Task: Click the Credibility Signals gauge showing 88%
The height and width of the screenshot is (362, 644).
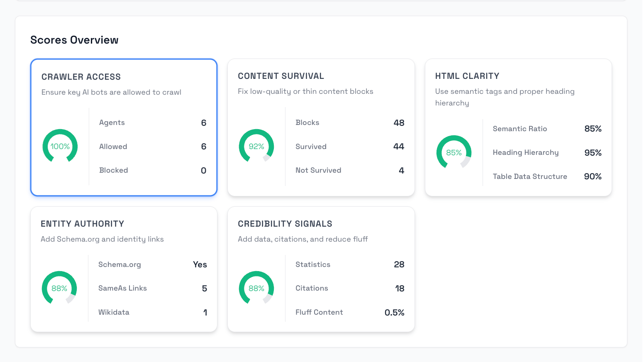Action: pos(256,288)
